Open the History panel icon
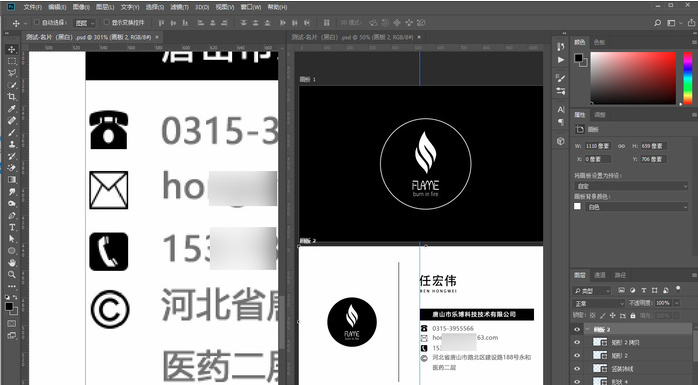The image size is (698, 385). [x=560, y=47]
